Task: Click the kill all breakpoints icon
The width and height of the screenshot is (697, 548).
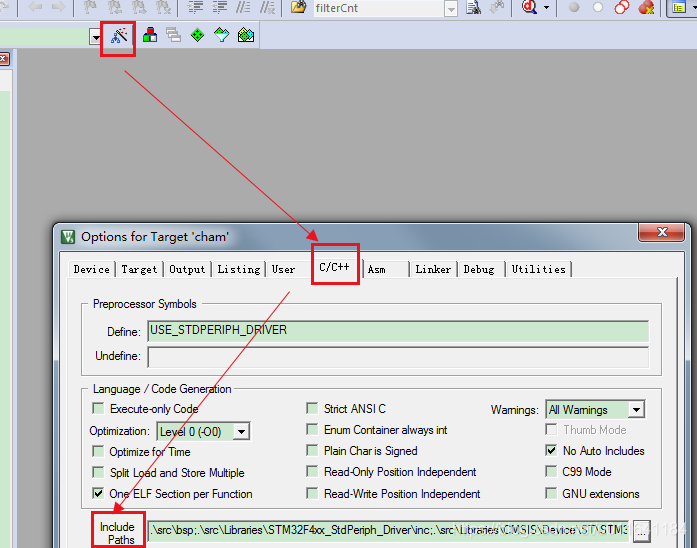Action: coord(646,7)
